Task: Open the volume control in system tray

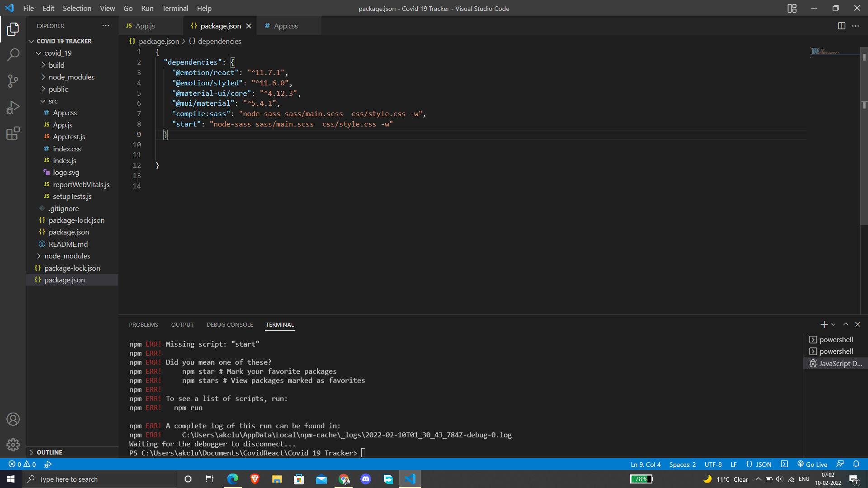Action: coord(779,479)
